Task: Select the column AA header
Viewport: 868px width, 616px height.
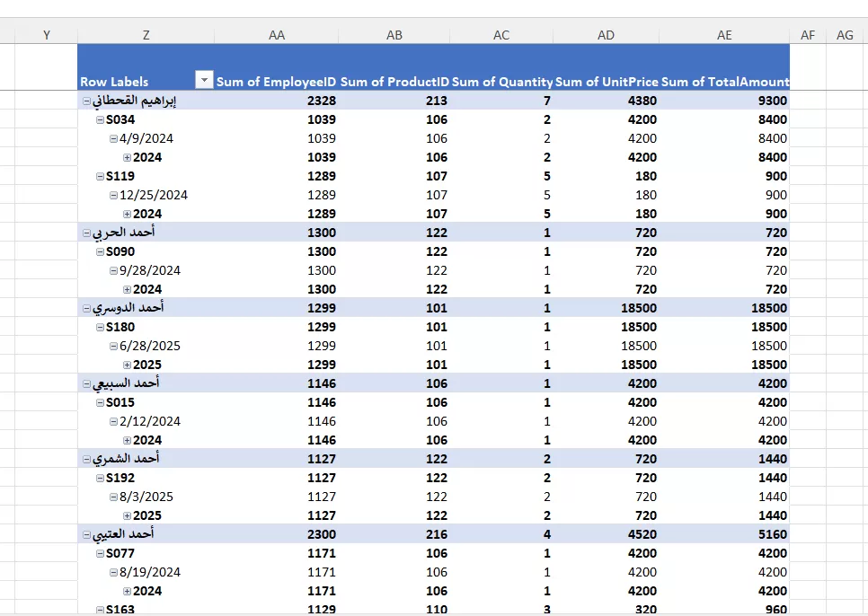Action: 277,34
